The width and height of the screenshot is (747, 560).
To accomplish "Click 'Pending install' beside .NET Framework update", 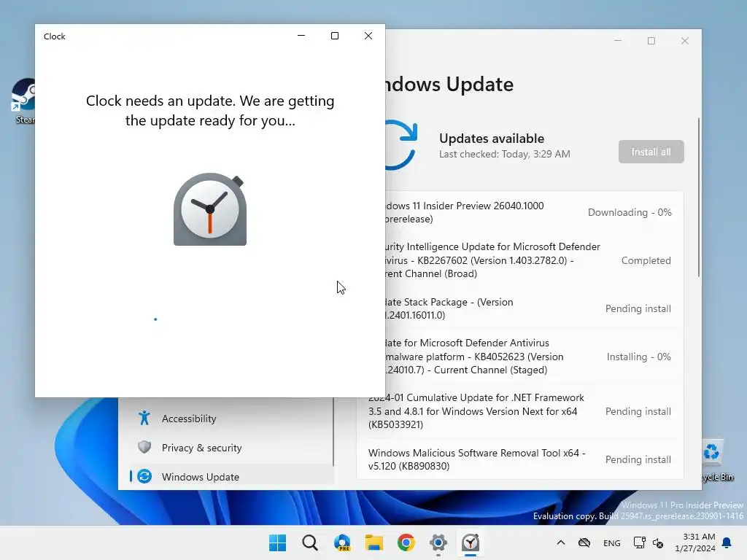I will (x=638, y=411).
